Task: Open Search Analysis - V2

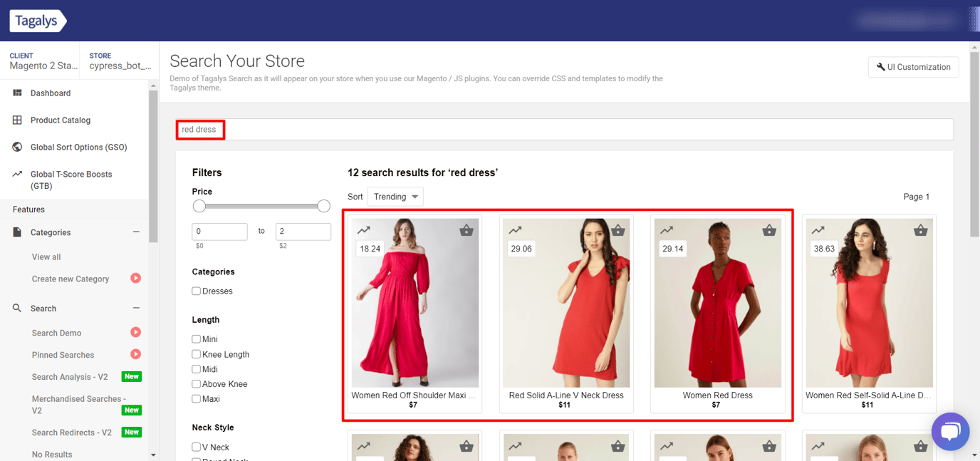Action: (70, 377)
